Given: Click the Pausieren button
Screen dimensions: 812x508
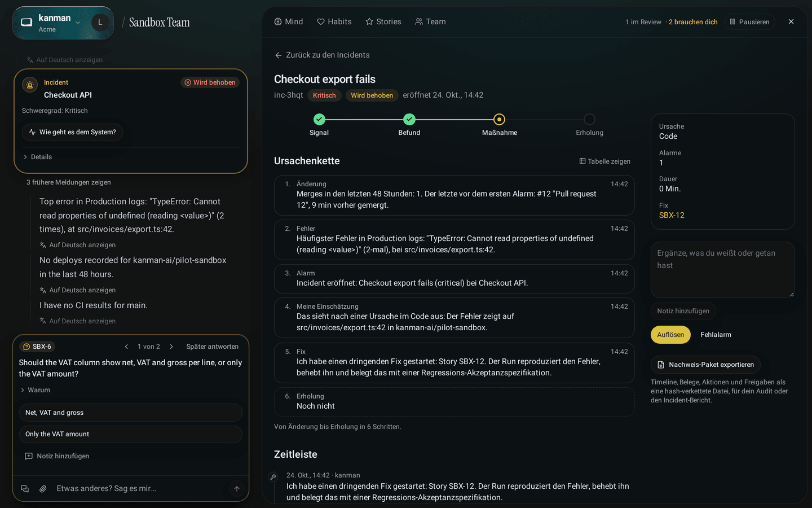Looking at the screenshot, I should coord(749,22).
